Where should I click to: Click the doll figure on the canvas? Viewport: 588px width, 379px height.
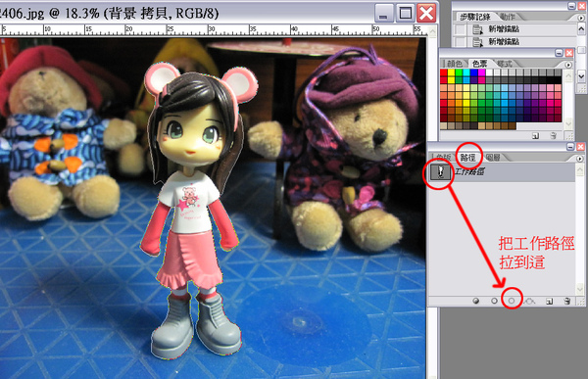196,210
